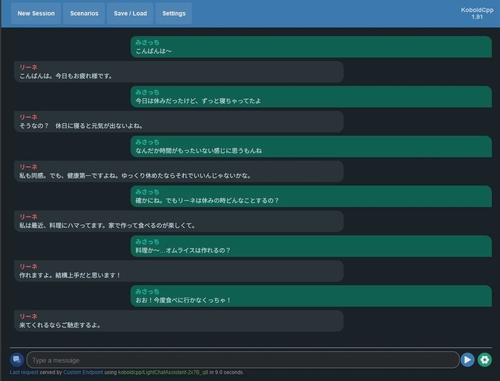Open the Settings menu
The width and height of the screenshot is (500, 381).
[x=174, y=13]
